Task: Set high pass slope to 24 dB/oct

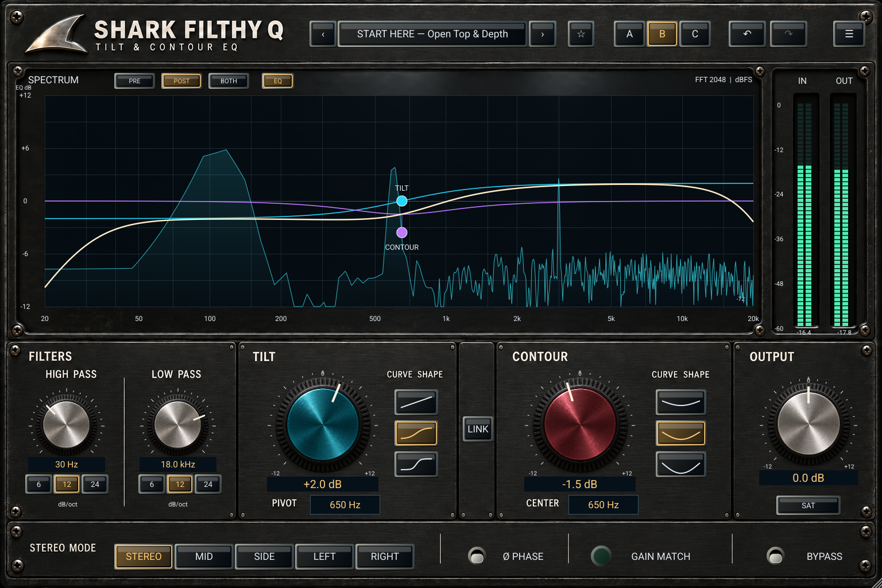Action: 95,484
